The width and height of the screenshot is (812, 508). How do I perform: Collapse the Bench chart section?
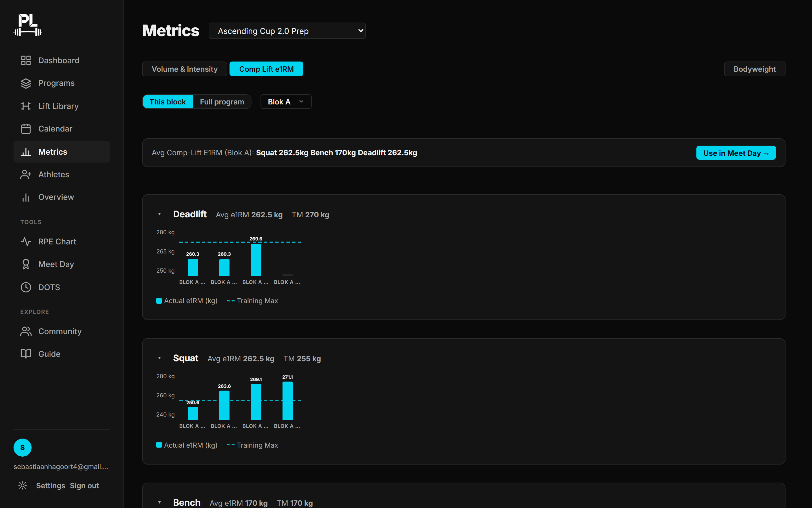pos(159,503)
